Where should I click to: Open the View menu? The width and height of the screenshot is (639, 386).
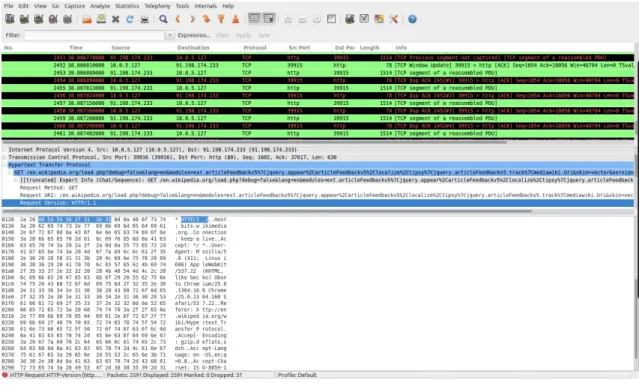(x=40, y=6)
